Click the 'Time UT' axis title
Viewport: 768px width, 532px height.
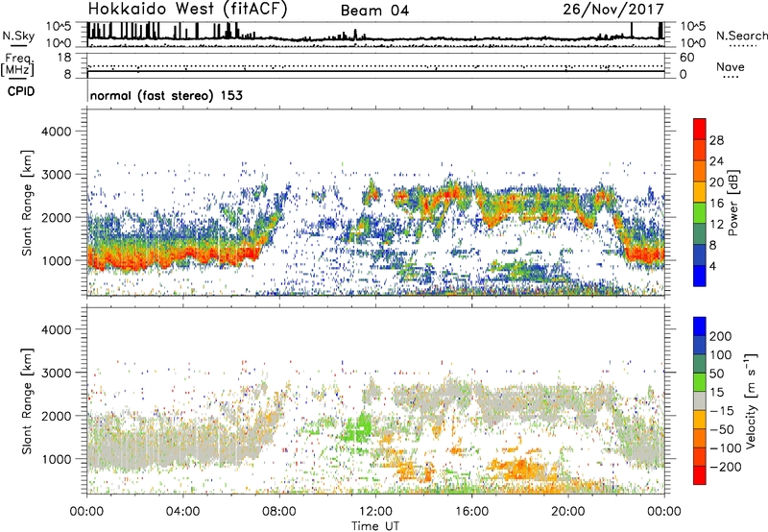[x=375, y=525]
